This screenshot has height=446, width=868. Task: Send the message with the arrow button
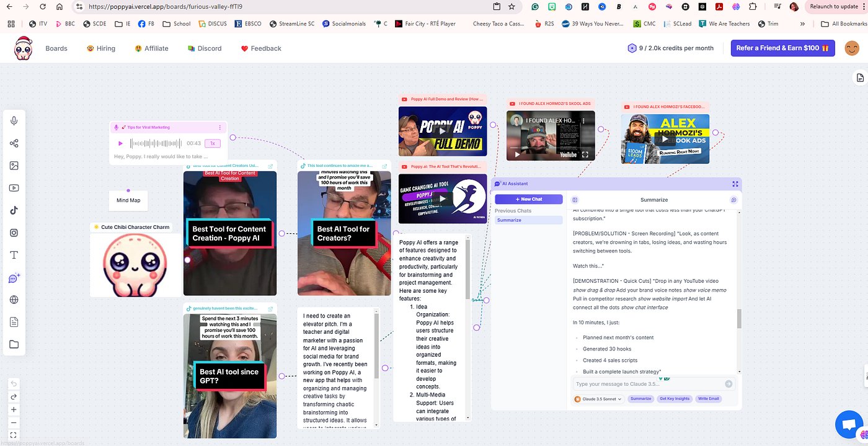[728, 384]
